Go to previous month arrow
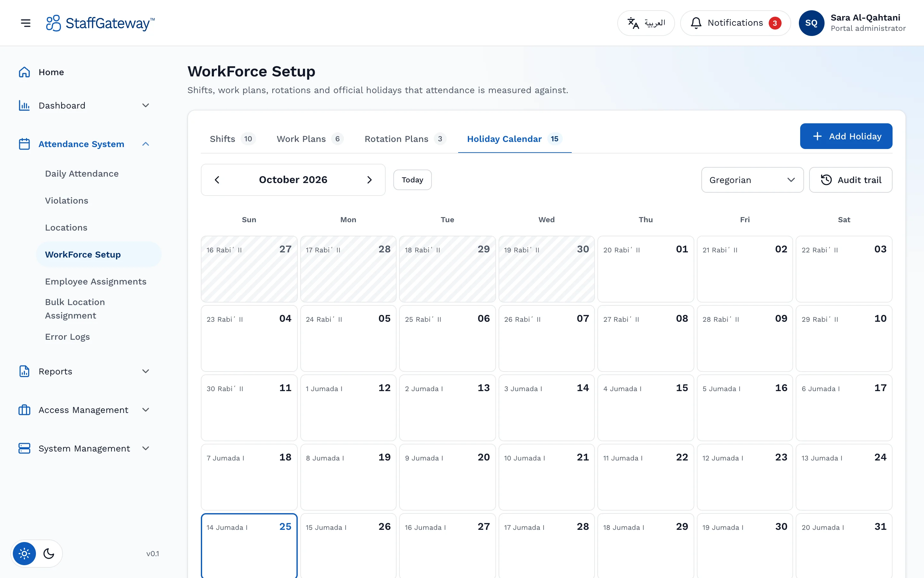Viewport: 924px width, 578px height. [x=217, y=180]
